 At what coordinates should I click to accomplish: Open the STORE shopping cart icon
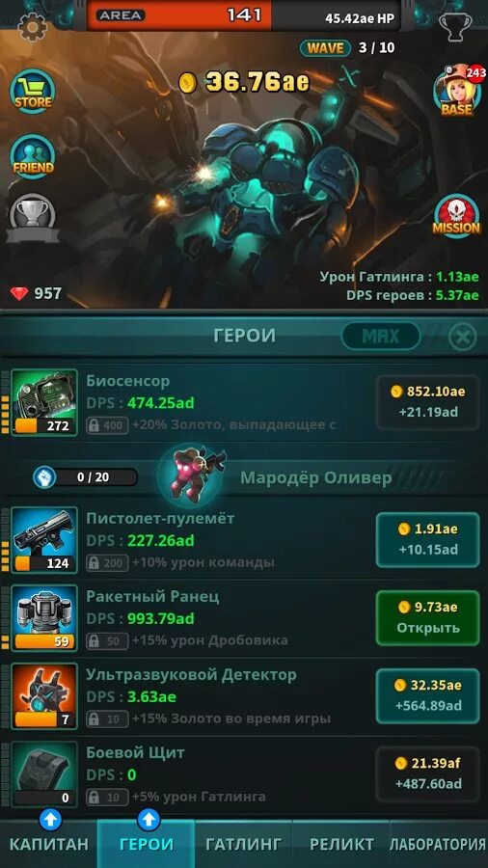33,92
